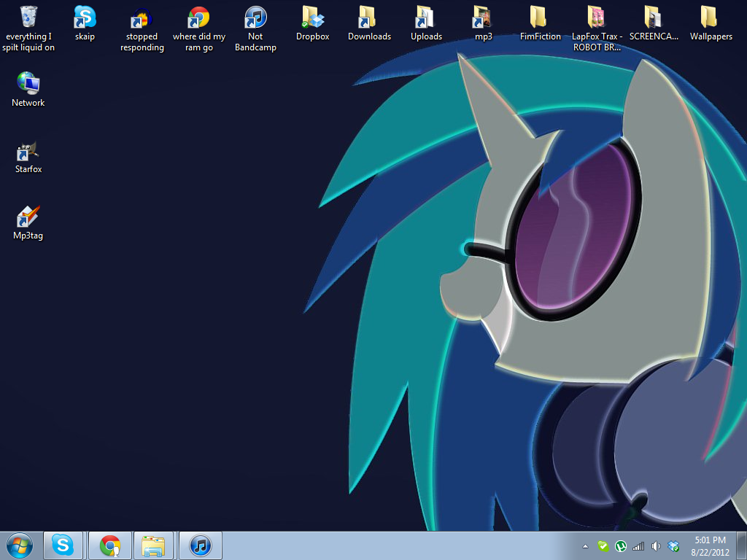The image size is (747, 560).
Task: Select the FimFiction folder
Action: pos(540,17)
